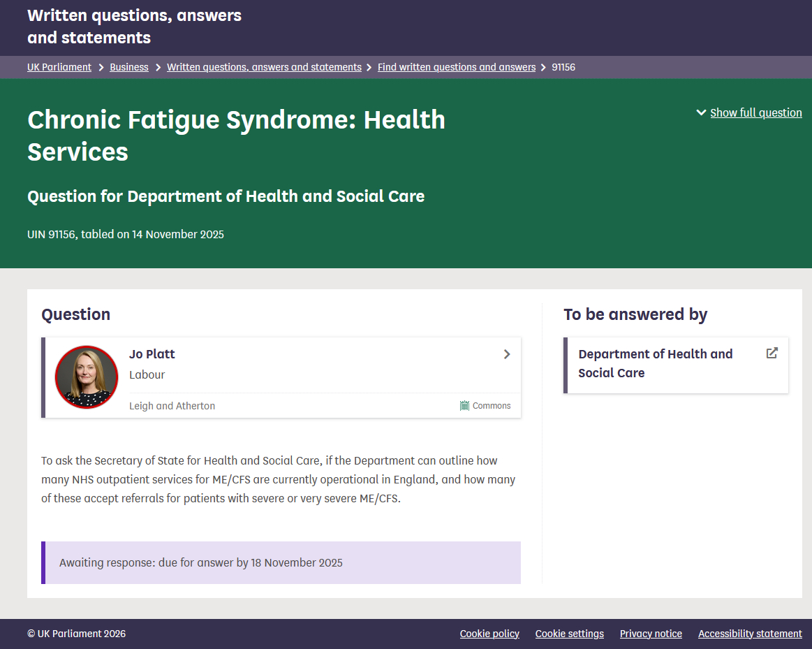The image size is (812, 649).
Task: Open external link icon for Department of Health
Action: (772, 353)
